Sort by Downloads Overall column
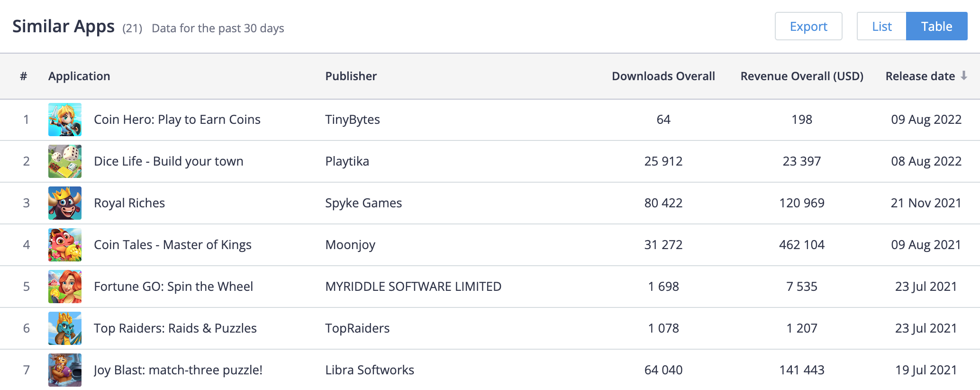The image size is (980, 390). [x=663, y=76]
